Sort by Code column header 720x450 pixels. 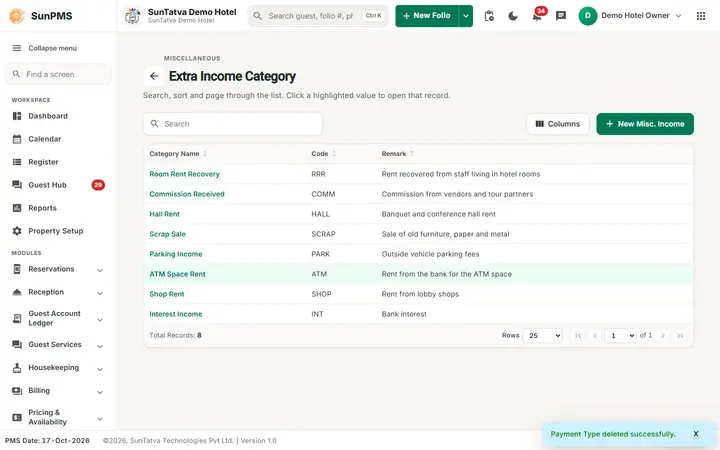[x=323, y=154]
